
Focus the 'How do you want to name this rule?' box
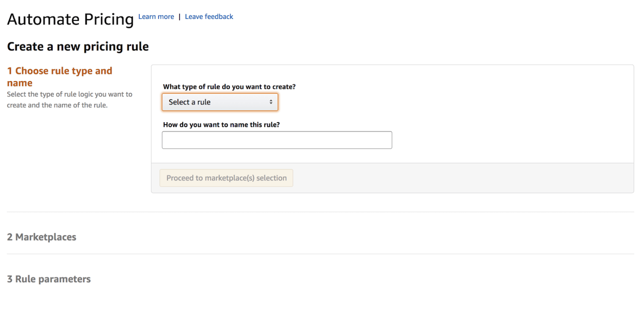pyautogui.click(x=277, y=140)
